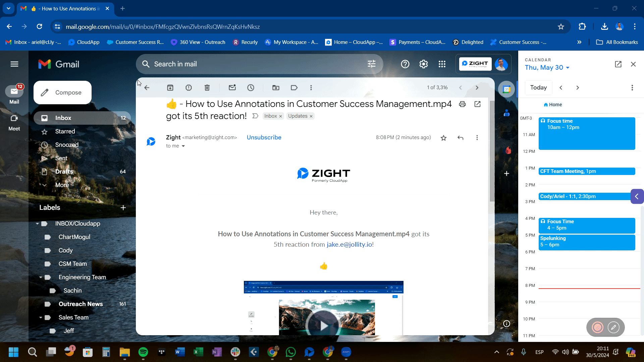Delete the email with trash icon

click(x=207, y=87)
